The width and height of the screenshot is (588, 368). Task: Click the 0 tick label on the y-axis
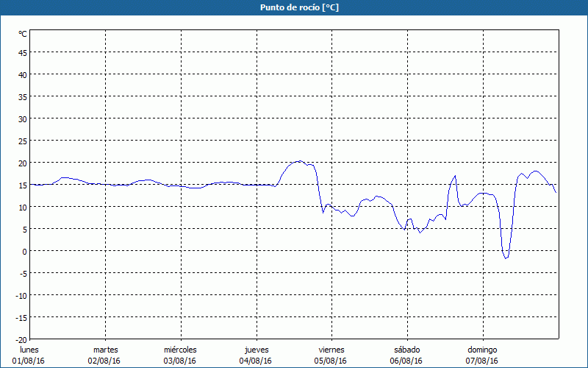24,251
